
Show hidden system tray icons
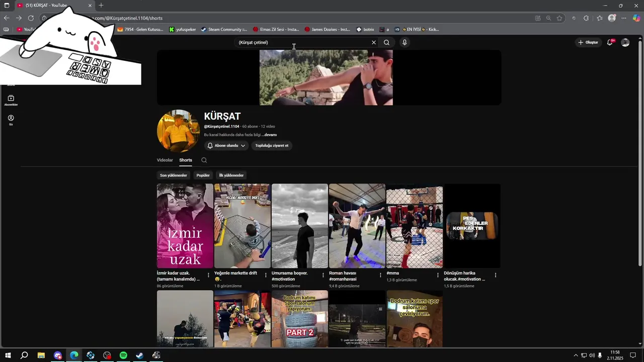coord(576,355)
